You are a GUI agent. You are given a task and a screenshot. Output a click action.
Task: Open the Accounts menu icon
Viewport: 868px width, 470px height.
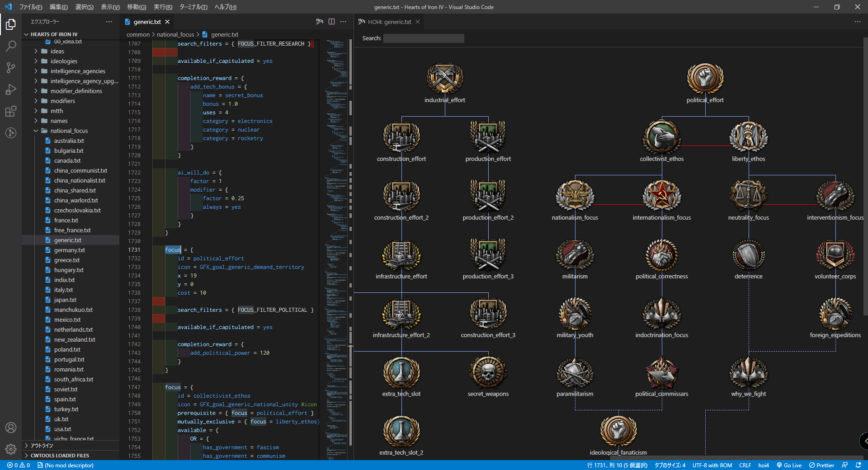click(x=11, y=428)
